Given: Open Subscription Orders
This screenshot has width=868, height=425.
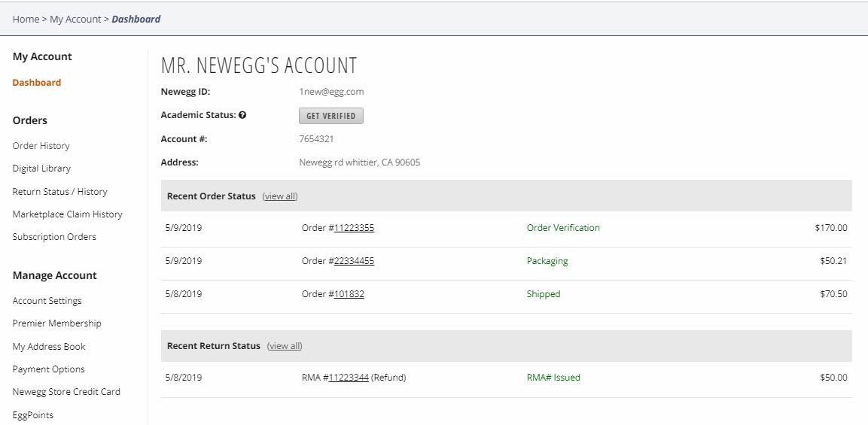Looking at the screenshot, I should pyautogui.click(x=54, y=237).
